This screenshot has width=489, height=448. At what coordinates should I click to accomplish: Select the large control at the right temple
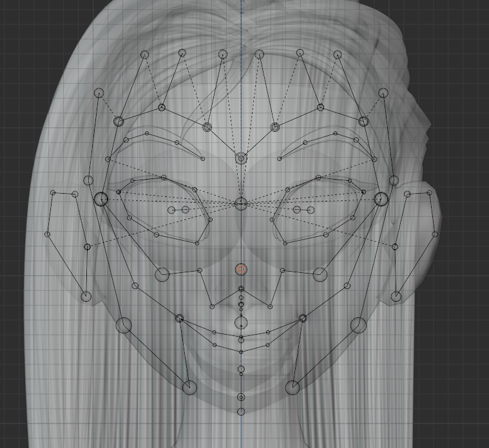point(381,199)
